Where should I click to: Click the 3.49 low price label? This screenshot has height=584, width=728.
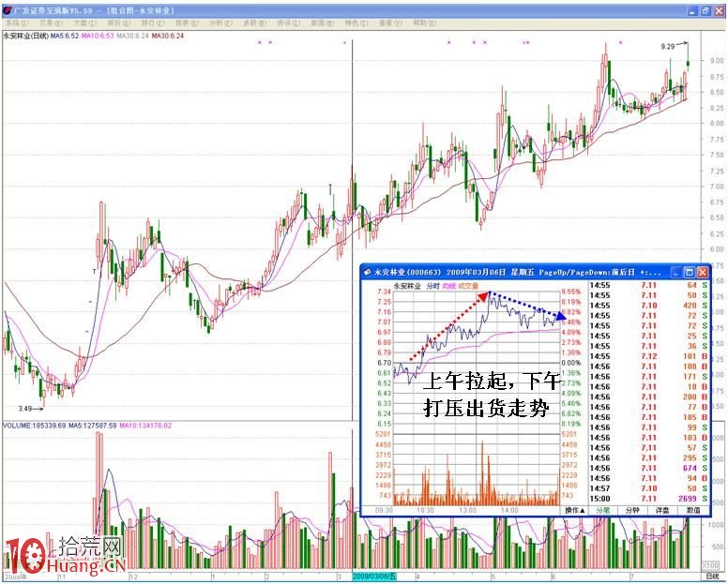(25, 409)
